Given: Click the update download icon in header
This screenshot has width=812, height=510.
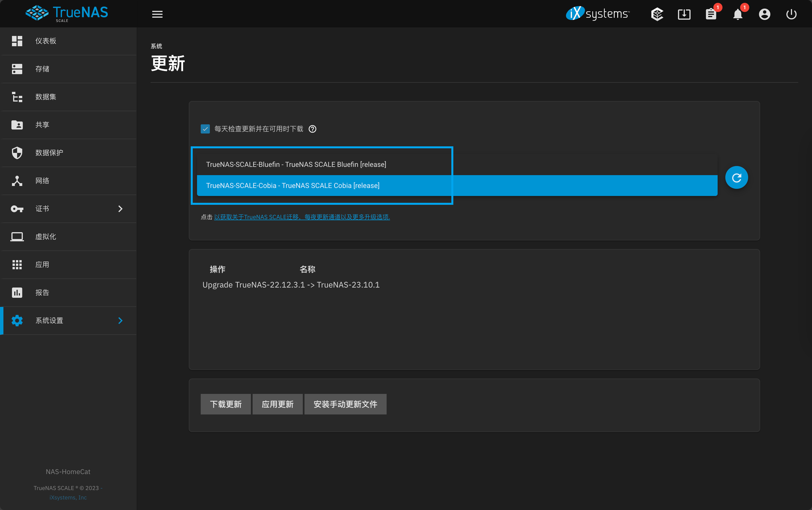Looking at the screenshot, I should coord(684,14).
